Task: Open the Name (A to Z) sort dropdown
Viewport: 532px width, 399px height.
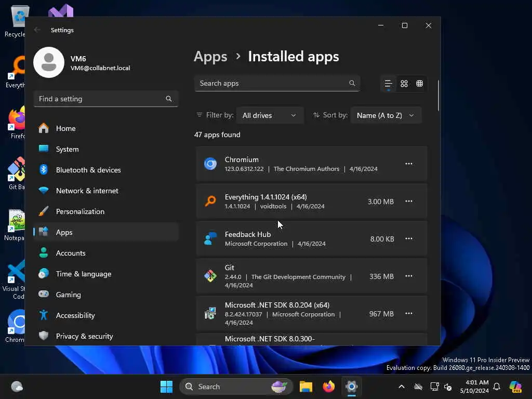Action: click(386, 115)
